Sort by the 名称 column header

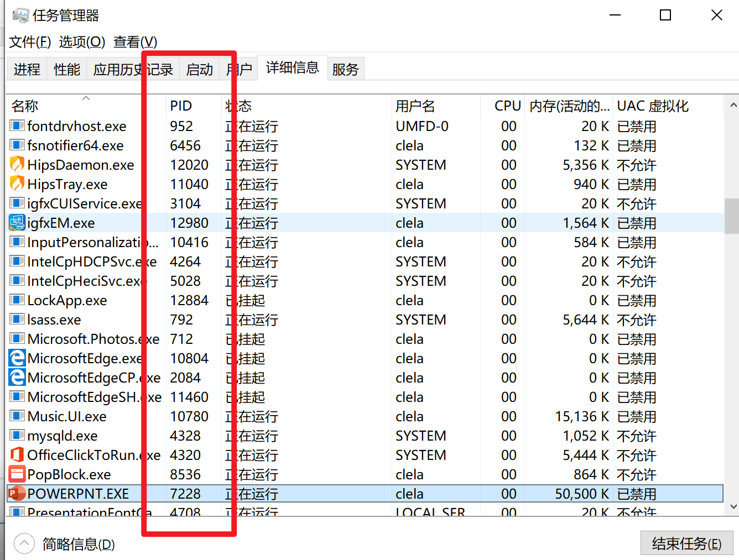[x=86, y=106]
